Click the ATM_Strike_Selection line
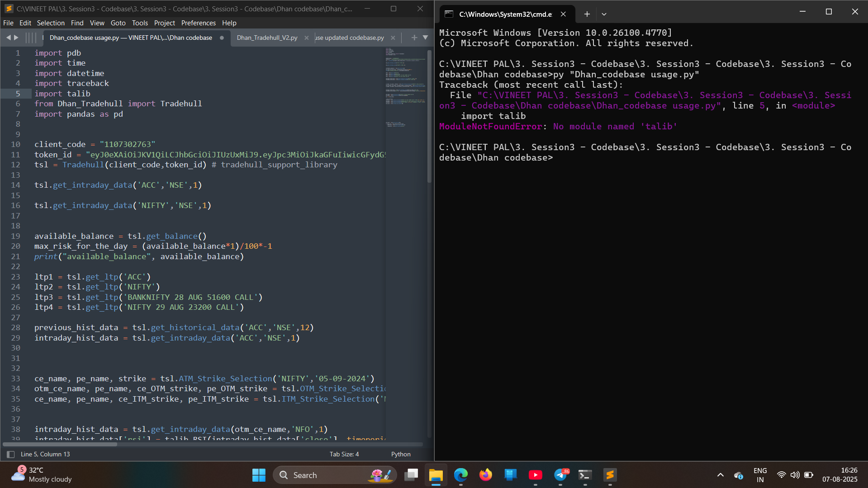The image size is (868, 488). point(204,379)
